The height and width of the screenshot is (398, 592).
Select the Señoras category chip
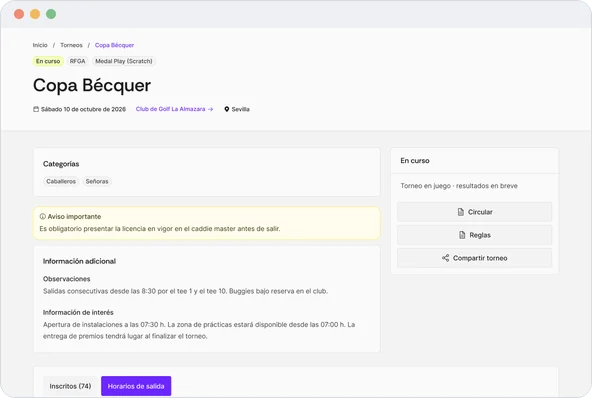(97, 181)
